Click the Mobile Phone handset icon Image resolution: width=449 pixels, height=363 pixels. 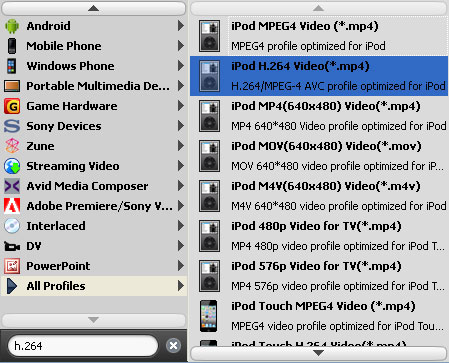[x=12, y=46]
